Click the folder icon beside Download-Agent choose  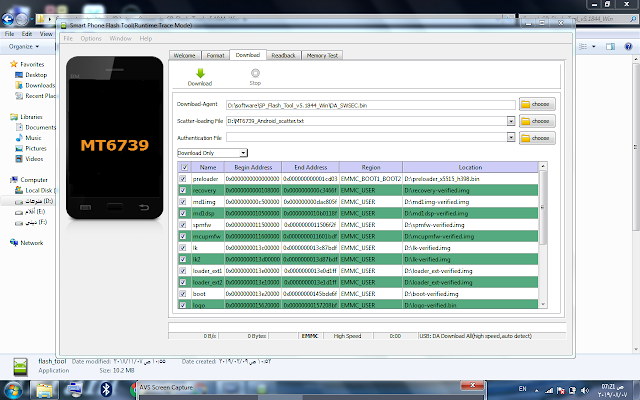pos(526,104)
